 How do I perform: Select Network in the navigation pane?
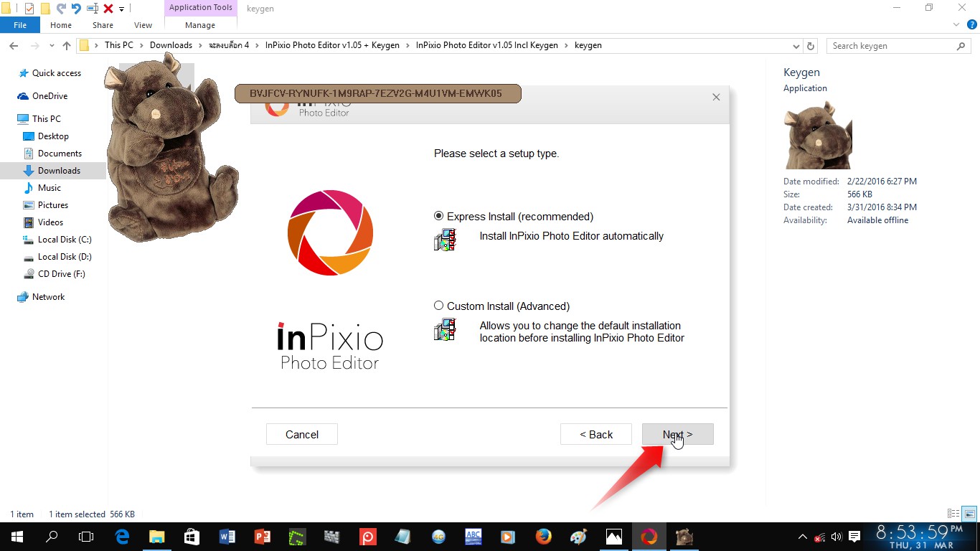pos(48,297)
